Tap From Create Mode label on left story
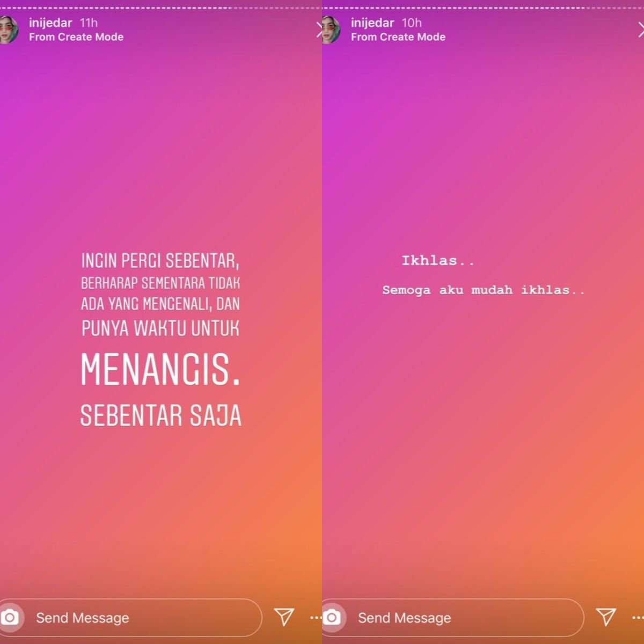Screen dimensions: 644x644 76,37
